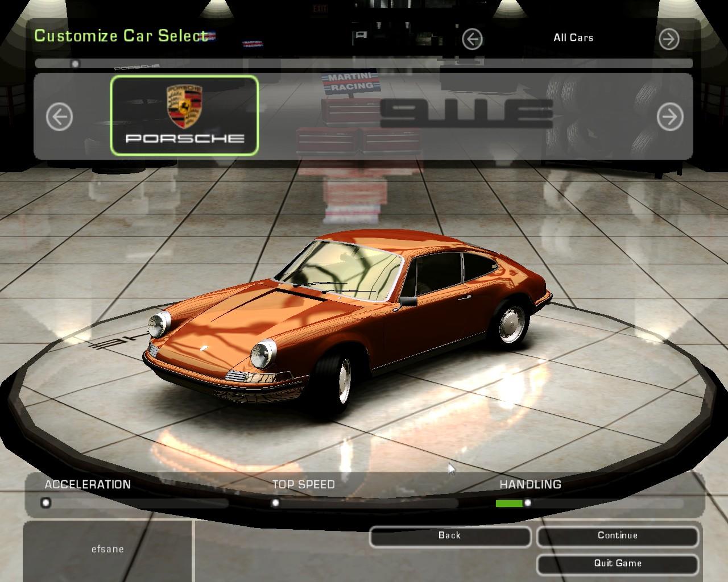Show the previous car with the carousel left arrow
728x582 pixels.
pyautogui.click(x=59, y=117)
